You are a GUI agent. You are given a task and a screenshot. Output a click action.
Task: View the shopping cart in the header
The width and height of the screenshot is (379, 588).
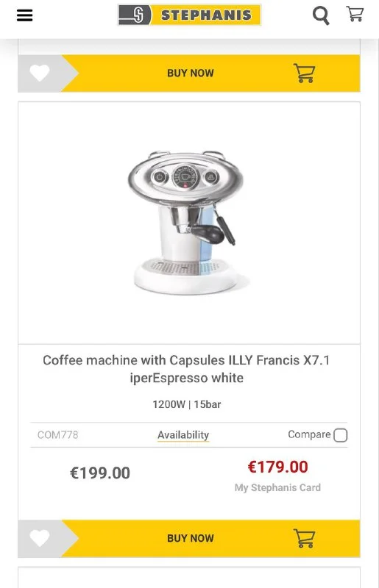[355, 14]
